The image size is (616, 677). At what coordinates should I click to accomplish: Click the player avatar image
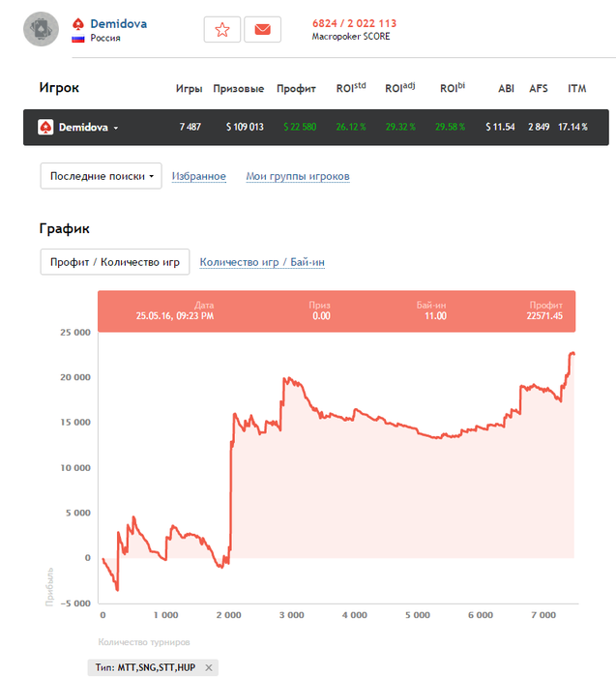coord(40,29)
